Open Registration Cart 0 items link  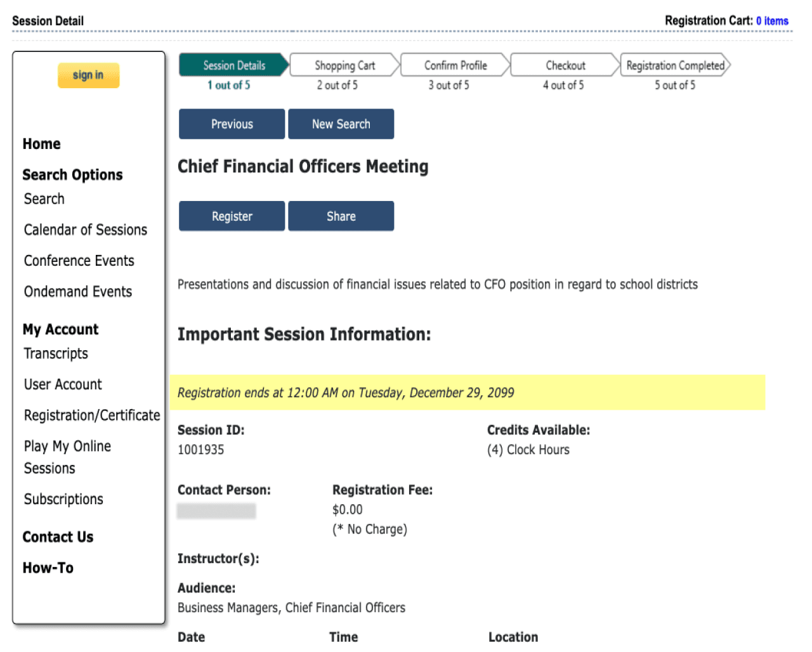click(772, 21)
